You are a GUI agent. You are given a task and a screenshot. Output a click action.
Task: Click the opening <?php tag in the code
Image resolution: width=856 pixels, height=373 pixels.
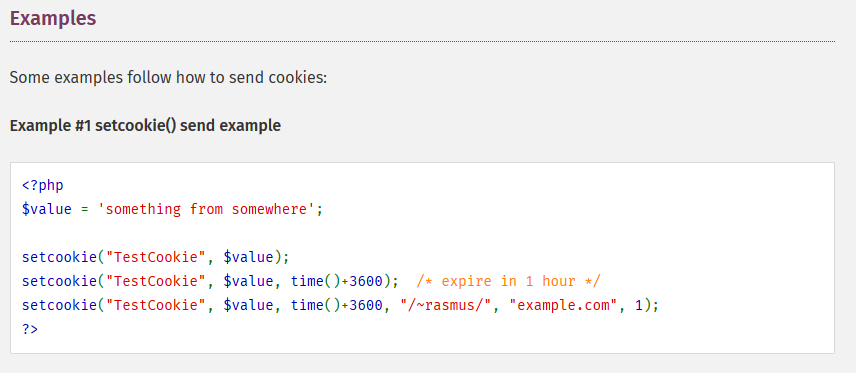click(x=43, y=185)
